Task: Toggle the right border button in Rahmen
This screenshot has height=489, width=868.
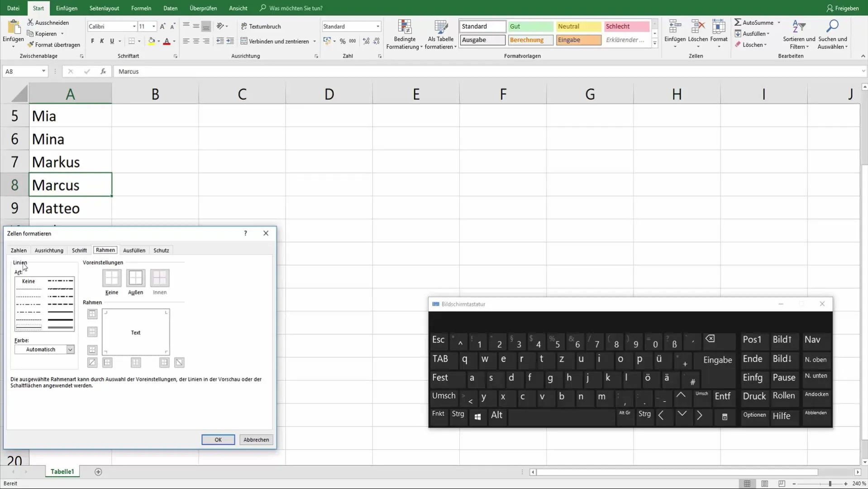Action: [x=164, y=362]
